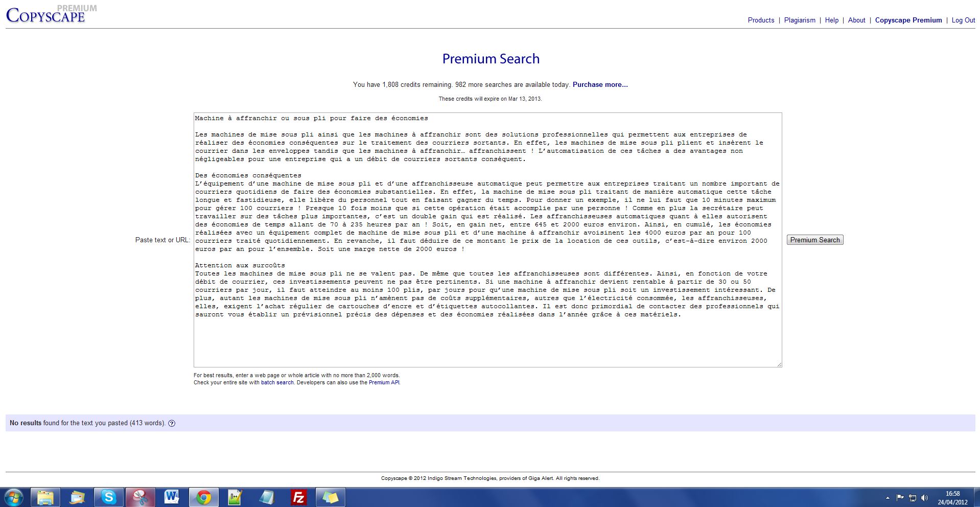
Task: Go to the Plagiarism page
Action: coord(800,20)
